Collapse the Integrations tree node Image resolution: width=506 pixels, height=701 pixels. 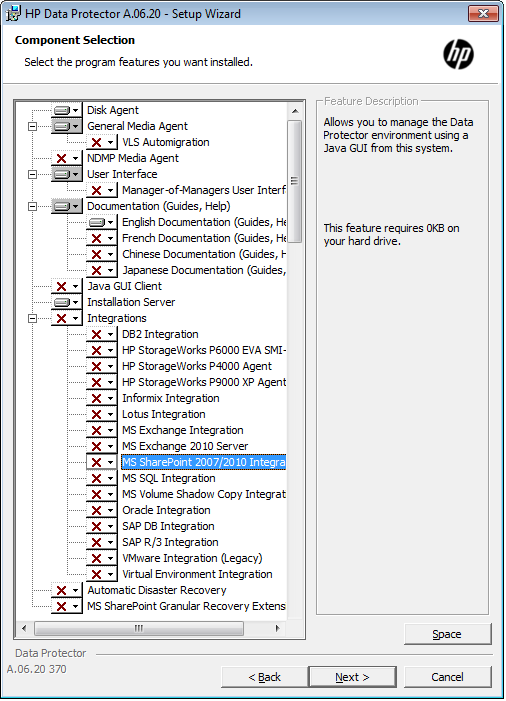[x=32, y=318]
